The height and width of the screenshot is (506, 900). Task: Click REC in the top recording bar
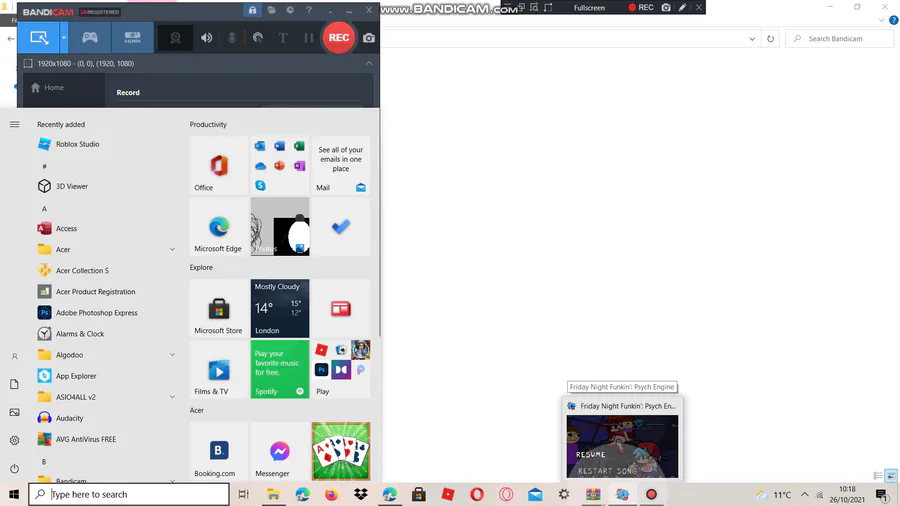pyautogui.click(x=641, y=7)
